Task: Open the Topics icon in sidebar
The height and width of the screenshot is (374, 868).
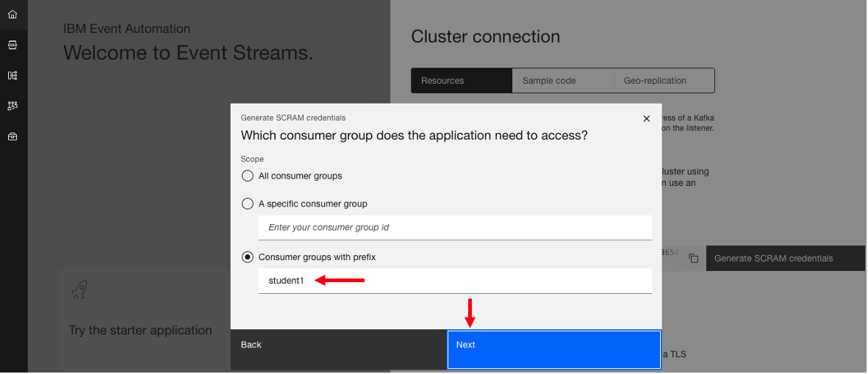Action: click(12, 45)
